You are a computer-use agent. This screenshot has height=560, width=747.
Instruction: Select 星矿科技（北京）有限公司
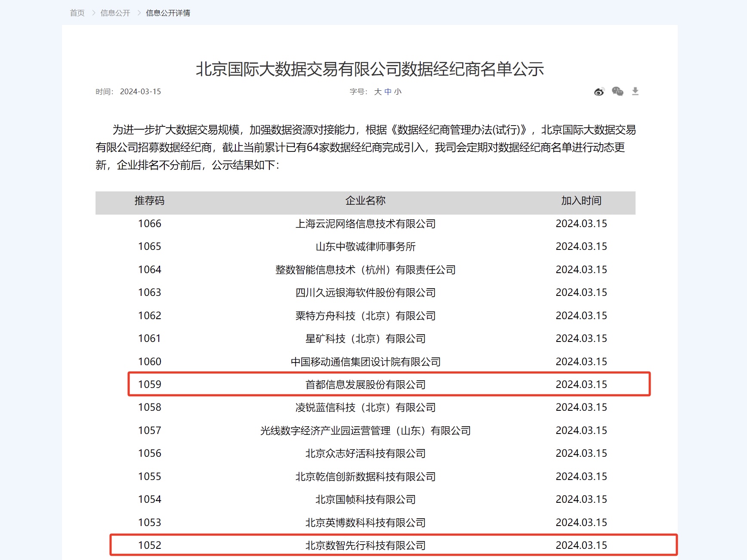click(x=365, y=339)
